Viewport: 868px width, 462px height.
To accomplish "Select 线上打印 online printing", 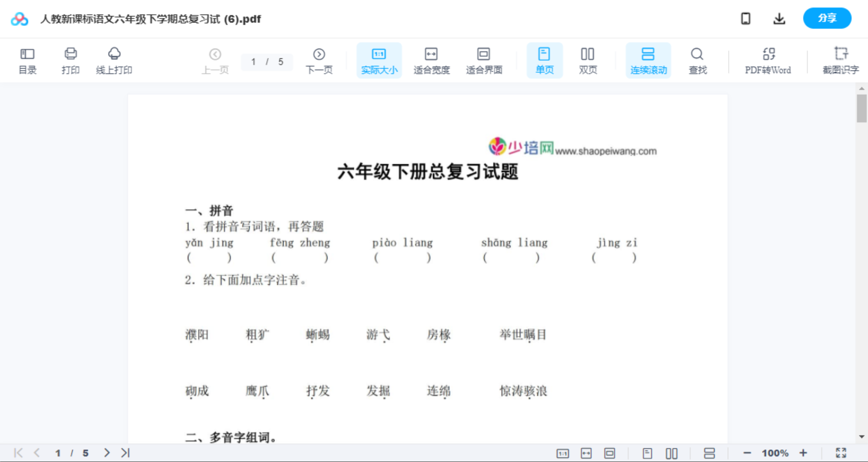I will [114, 60].
